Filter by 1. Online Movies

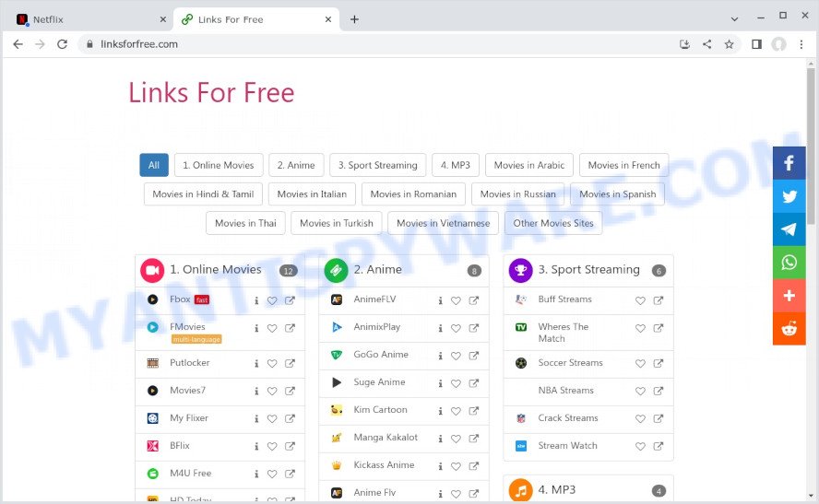coord(219,165)
